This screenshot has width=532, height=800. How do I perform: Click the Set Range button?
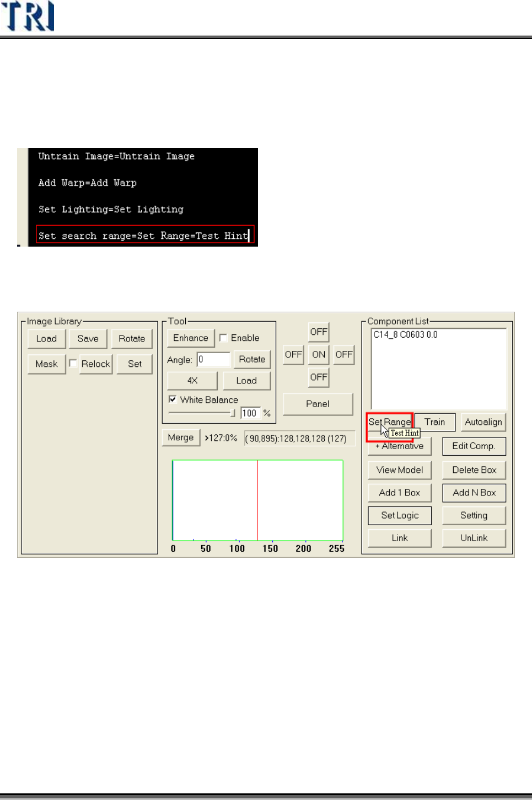[390, 422]
